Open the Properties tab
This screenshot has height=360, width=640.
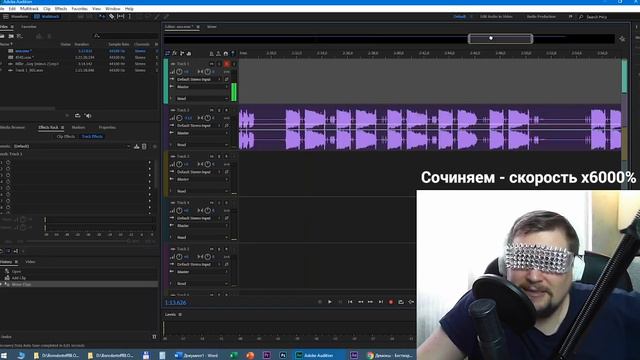pyautogui.click(x=107, y=127)
